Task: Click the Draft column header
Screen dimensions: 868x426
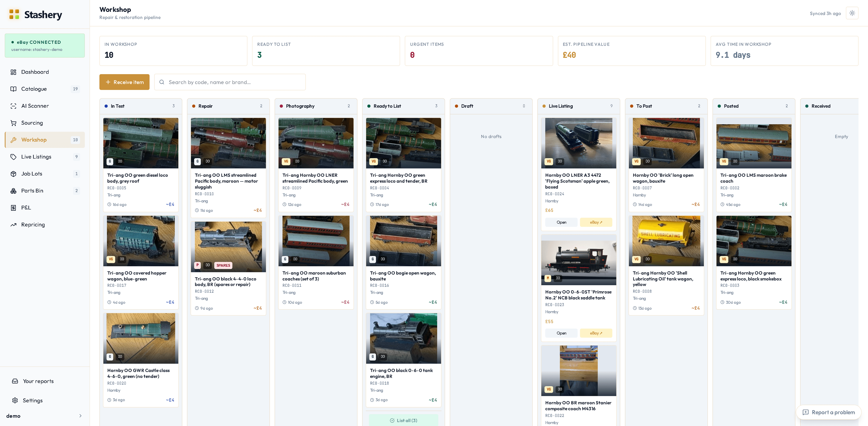Action: pos(491,106)
